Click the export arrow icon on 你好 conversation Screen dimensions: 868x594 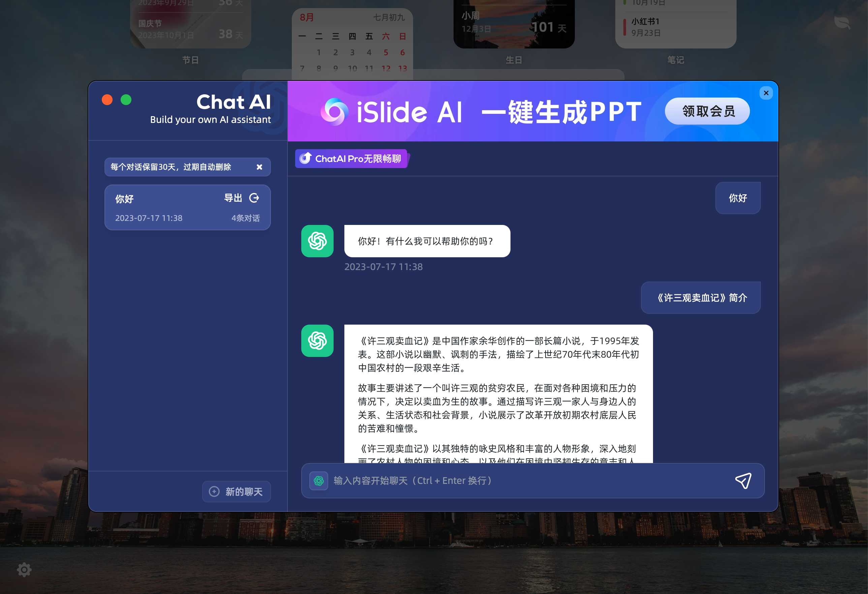tap(254, 198)
